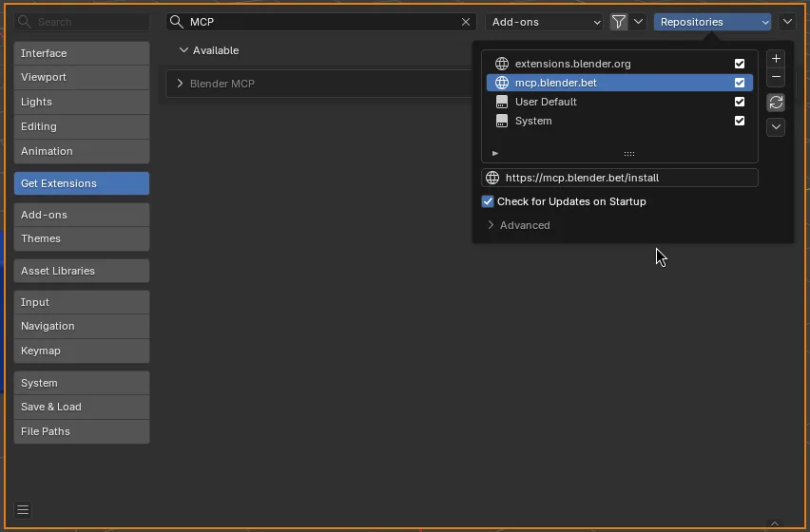Open the Repositories dropdown
This screenshot has height=532, width=810.
(712, 22)
